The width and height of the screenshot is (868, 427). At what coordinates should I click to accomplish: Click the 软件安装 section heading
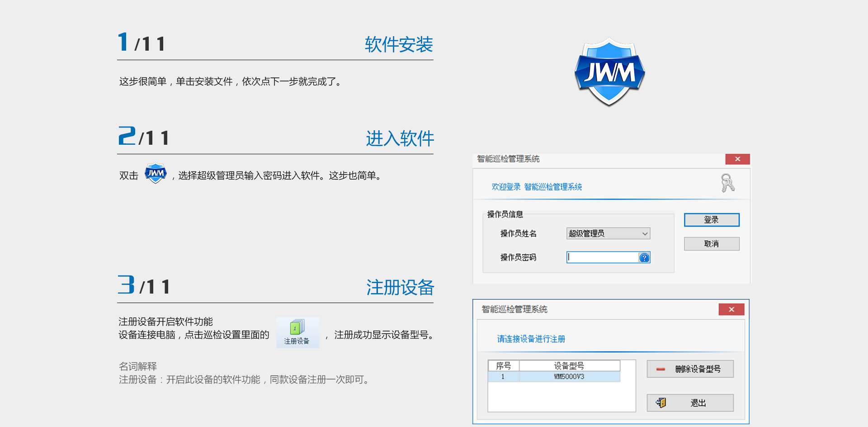pos(399,45)
